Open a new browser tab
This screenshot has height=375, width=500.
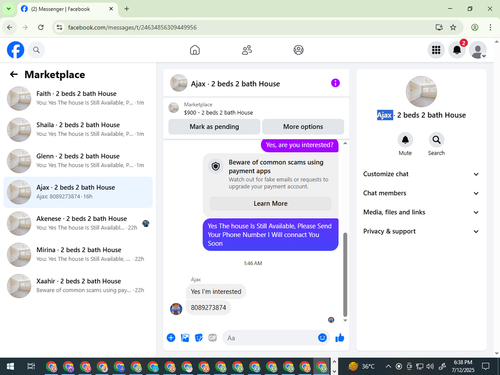[x=127, y=9]
